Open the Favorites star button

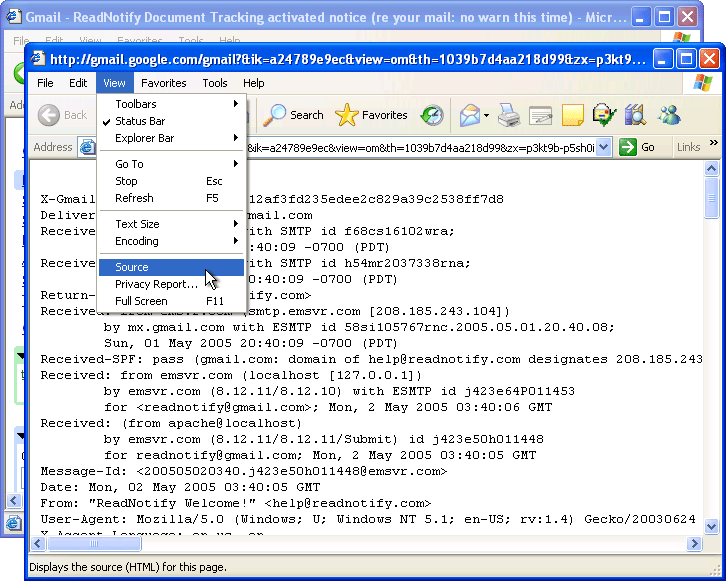pyautogui.click(x=372, y=115)
